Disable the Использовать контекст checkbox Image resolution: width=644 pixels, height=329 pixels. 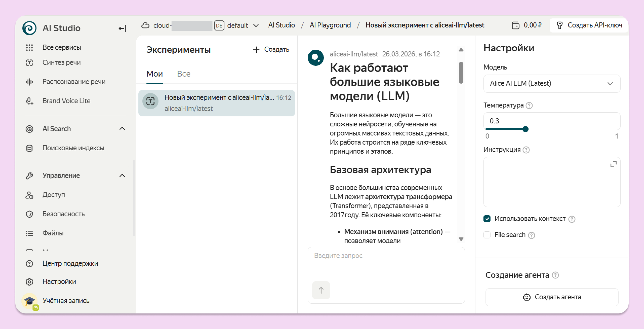coord(487,219)
